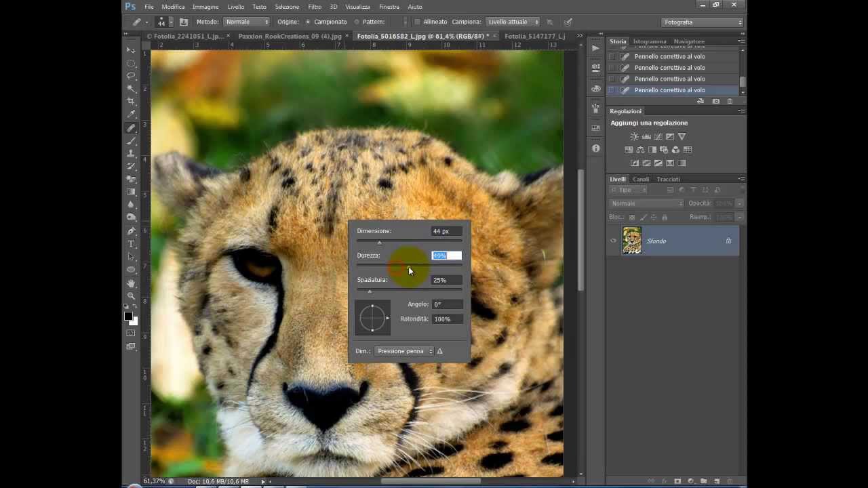
Task: Click the Dimensione slider handle
Action: 379,242
